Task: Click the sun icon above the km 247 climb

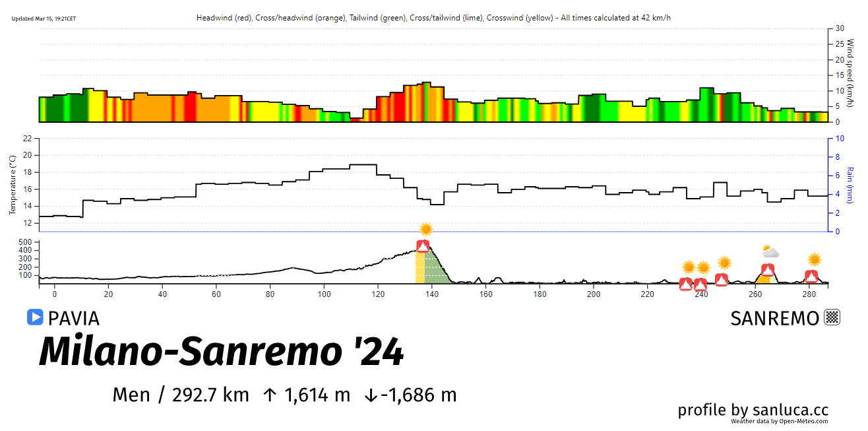Action: click(x=725, y=263)
